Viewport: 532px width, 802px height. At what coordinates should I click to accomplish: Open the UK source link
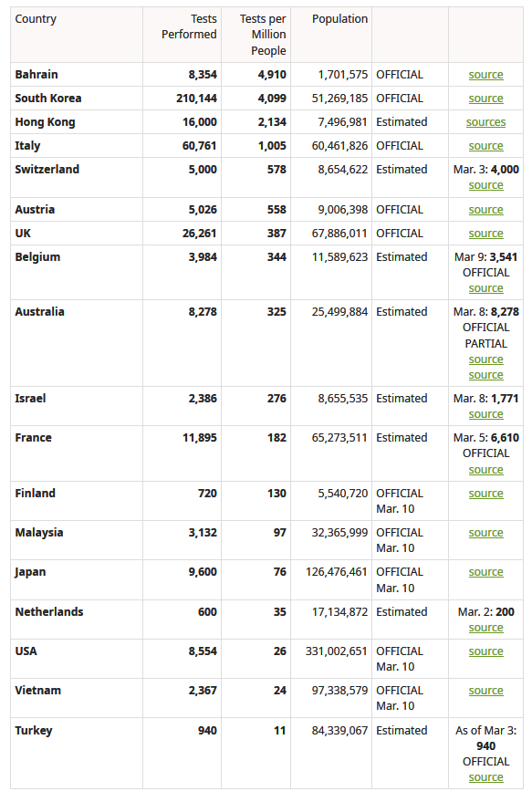tap(485, 234)
